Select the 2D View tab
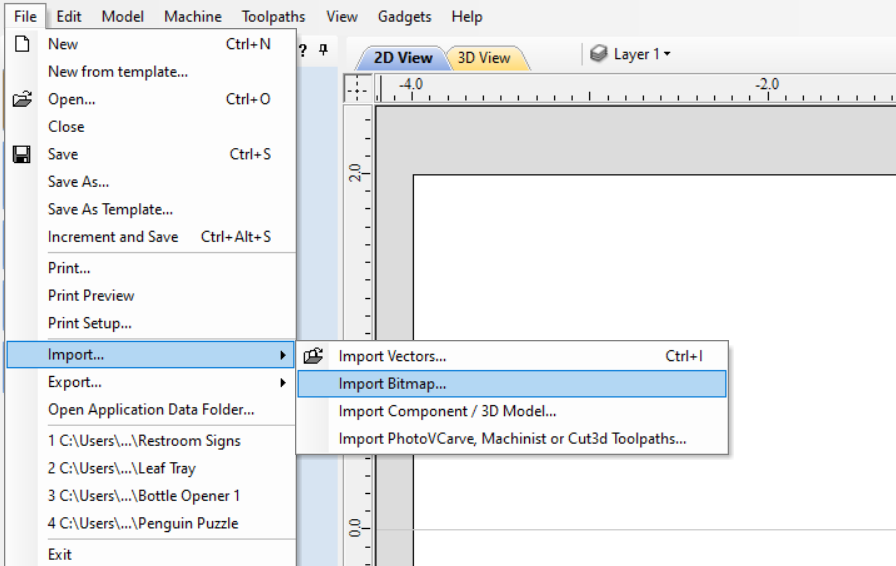 coord(402,58)
